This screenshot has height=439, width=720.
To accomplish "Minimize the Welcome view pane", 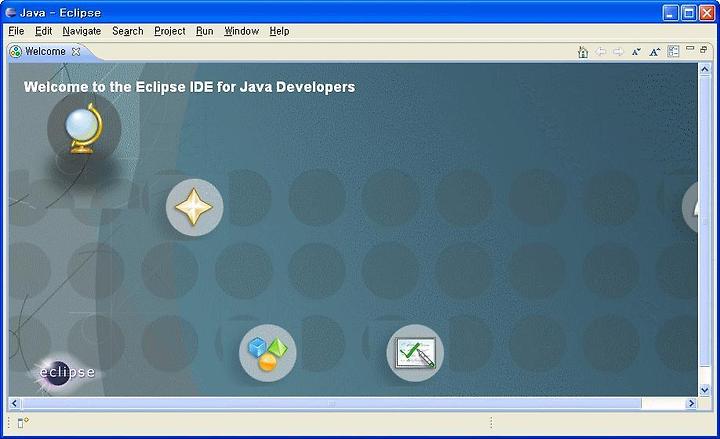I will point(690,48).
